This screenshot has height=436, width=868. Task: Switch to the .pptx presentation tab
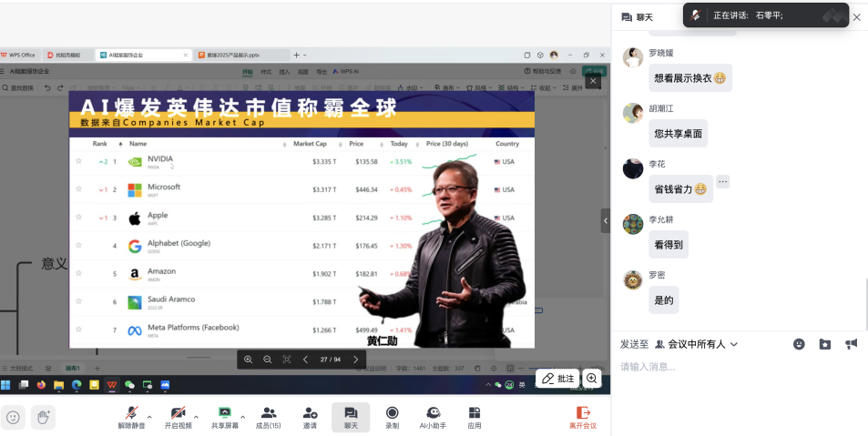tap(241, 55)
